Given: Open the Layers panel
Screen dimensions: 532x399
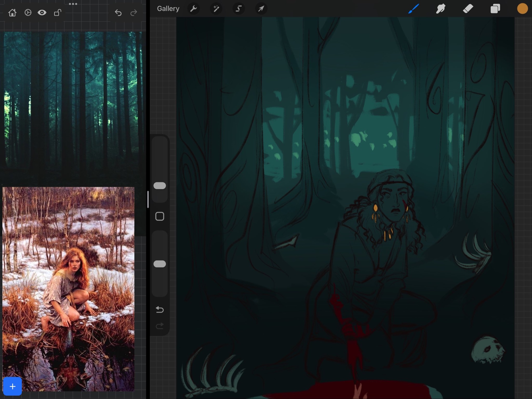Looking at the screenshot, I should [495, 9].
